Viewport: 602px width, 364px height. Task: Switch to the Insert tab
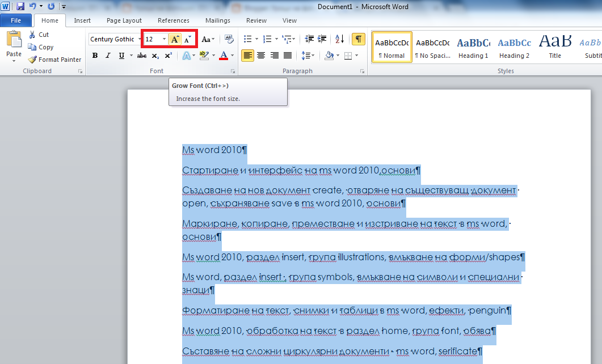(82, 20)
